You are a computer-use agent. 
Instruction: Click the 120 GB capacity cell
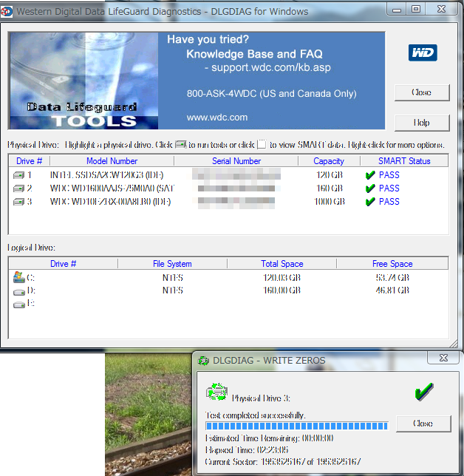coord(330,175)
